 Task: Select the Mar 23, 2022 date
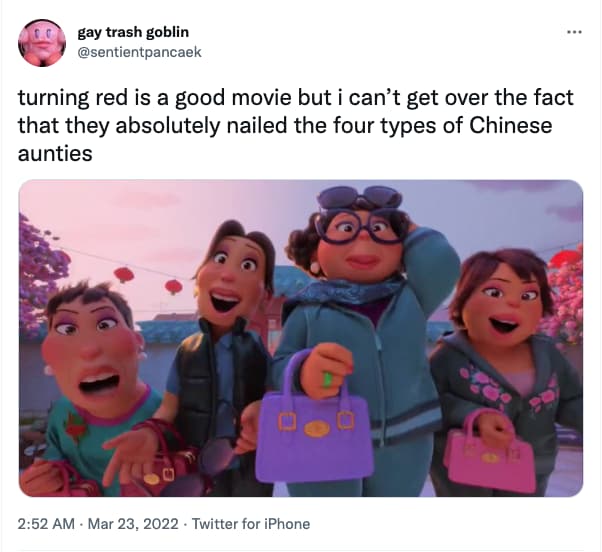[133, 524]
